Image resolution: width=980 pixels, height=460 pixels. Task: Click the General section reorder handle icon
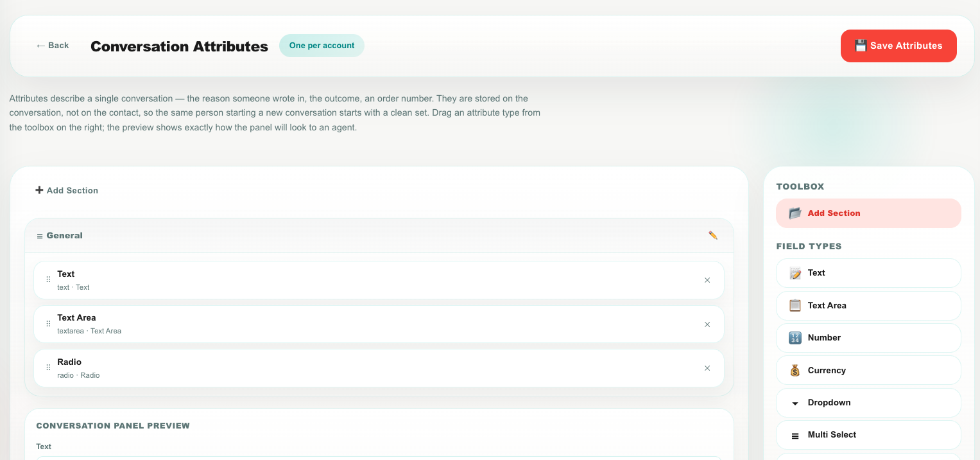pyautogui.click(x=40, y=236)
